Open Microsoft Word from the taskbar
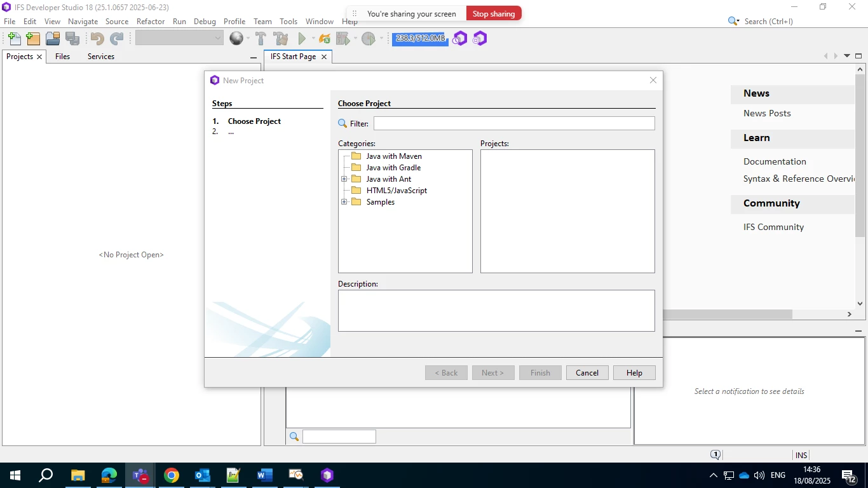868x488 pixels. (x=264, y=475)
